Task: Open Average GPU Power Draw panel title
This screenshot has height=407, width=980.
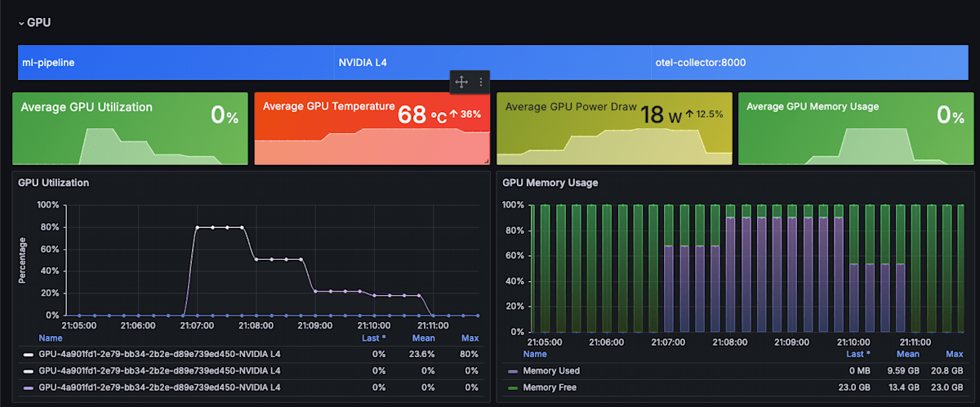Action: coord(570,106)
